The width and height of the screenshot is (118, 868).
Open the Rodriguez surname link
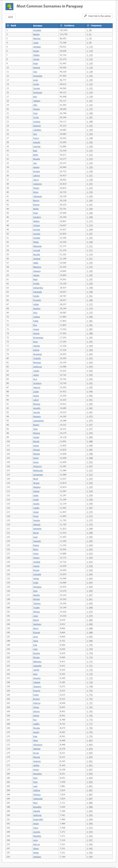click(x=37, y=93)
